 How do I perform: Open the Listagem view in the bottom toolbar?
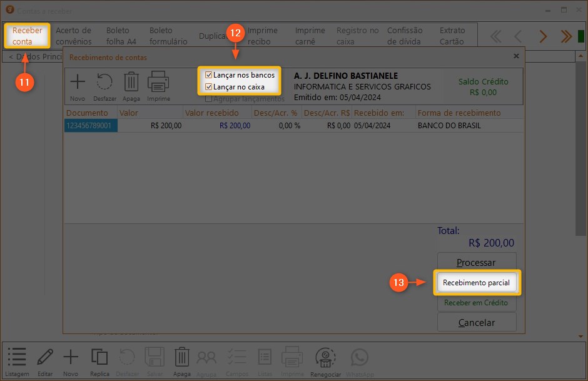click(18, 359)
